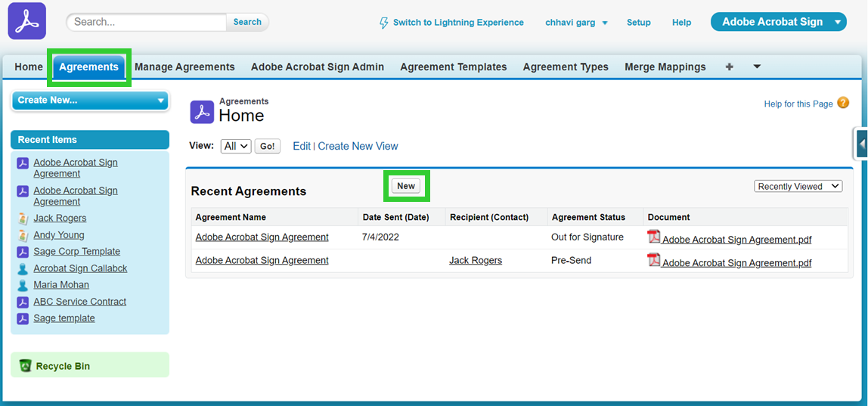Image resolution: width=868 pixels, height=406 pixels.
Task: Open Sage Corp Template in Recent Items
Action: (x=77, y=252)
